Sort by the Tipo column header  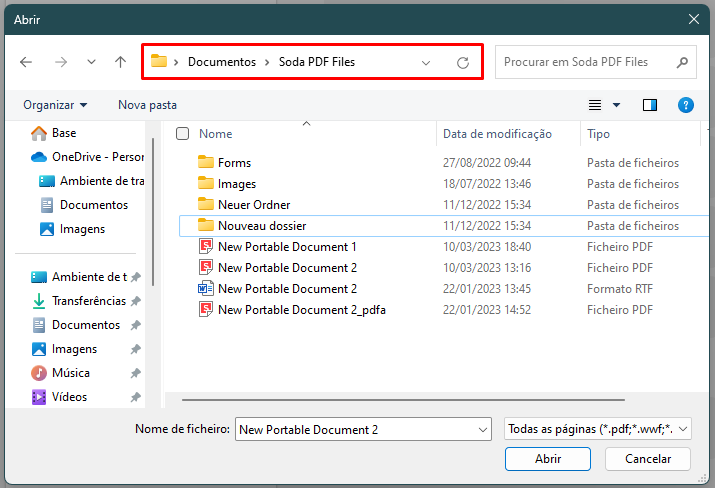[x=598, y=134]
